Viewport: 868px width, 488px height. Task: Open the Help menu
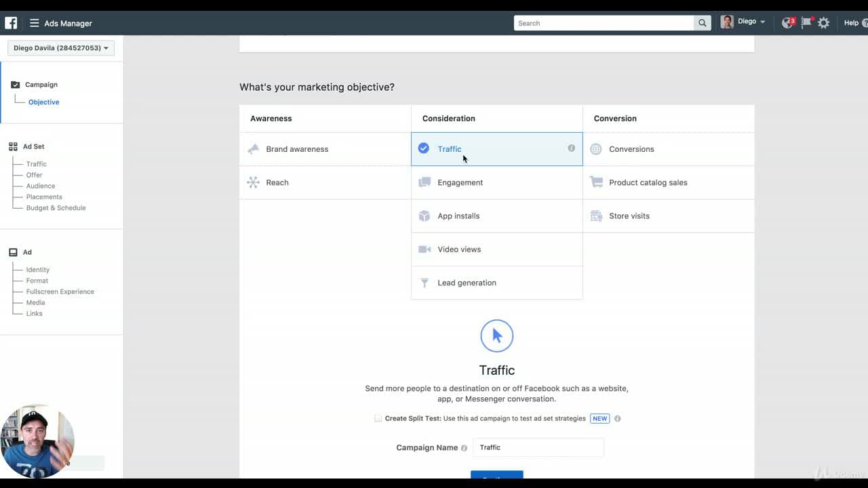point(854,23)
